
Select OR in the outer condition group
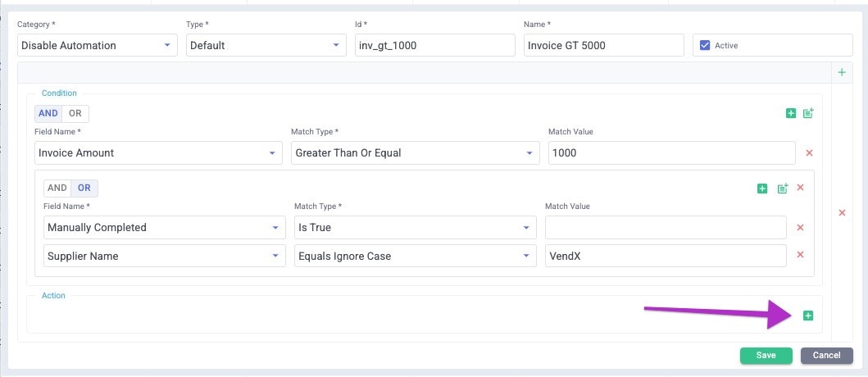coord(75,113)
